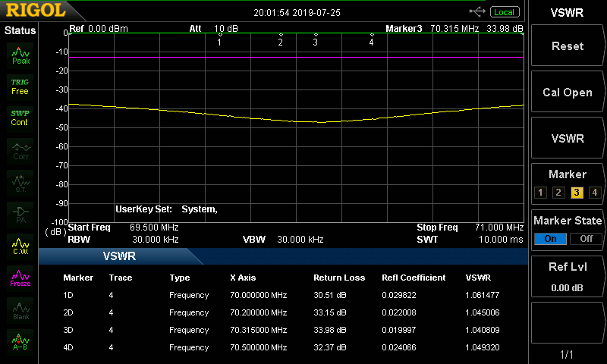Click the VSWR menu title at top right

point(567,12)
